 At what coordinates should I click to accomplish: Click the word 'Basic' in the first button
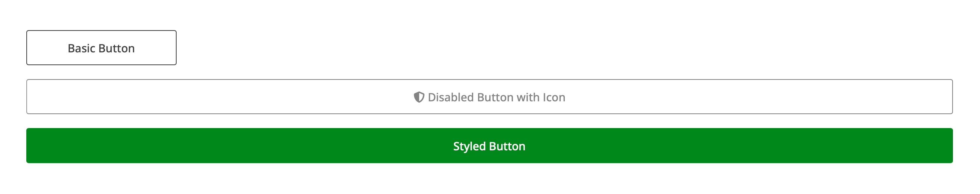pyautogui.click(x=82, y=48)
